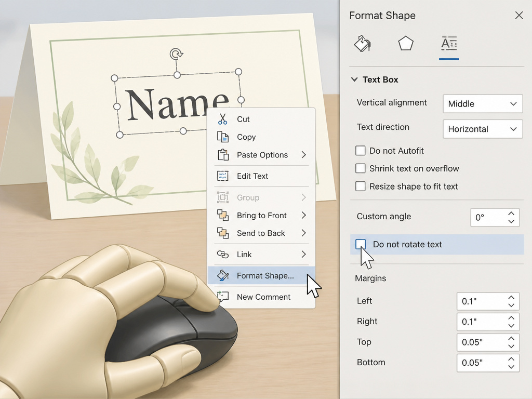This screenshot has height=399, width=532.
Task: Enable the Do not Autofit checkbox
Action: coord(361,151)
